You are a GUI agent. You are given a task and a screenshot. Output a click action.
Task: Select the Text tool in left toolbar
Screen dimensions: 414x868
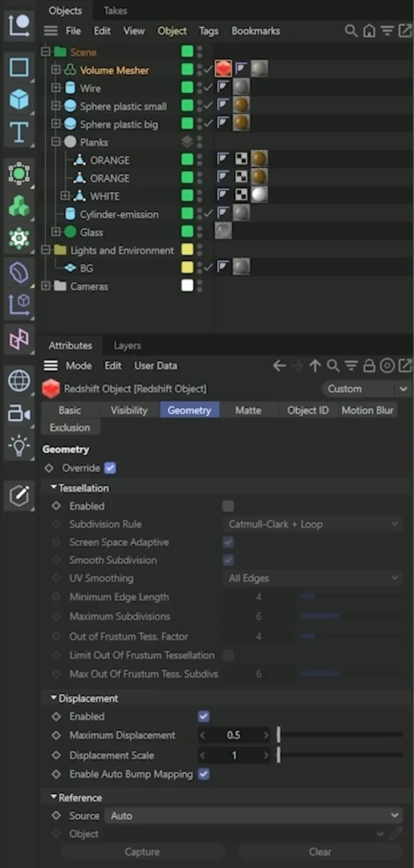19,132
